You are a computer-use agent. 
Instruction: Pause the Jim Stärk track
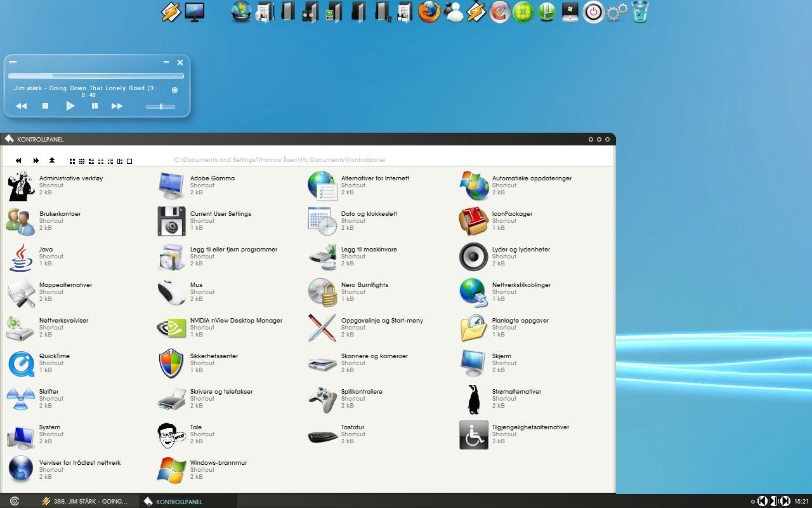(x=95, y=106)
